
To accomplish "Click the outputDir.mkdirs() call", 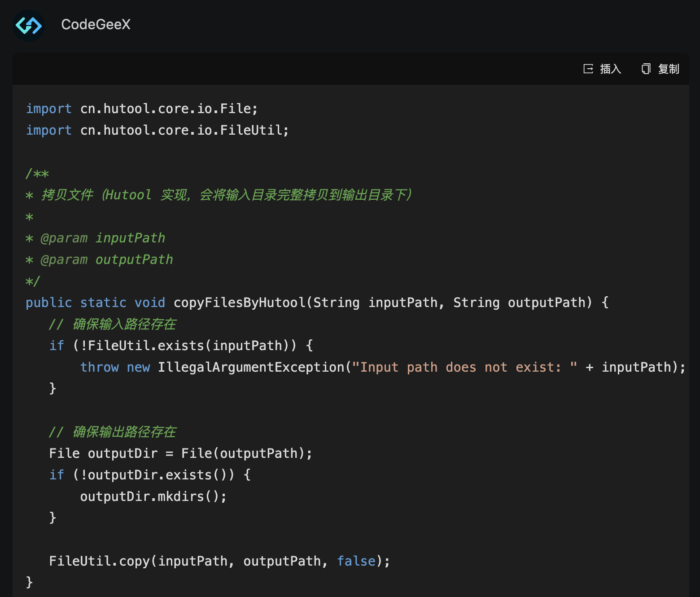I will pos(153,496).
